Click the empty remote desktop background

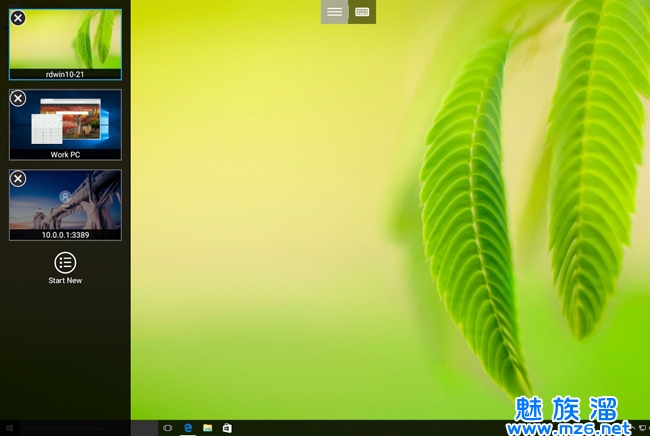[x=300, y=250]
